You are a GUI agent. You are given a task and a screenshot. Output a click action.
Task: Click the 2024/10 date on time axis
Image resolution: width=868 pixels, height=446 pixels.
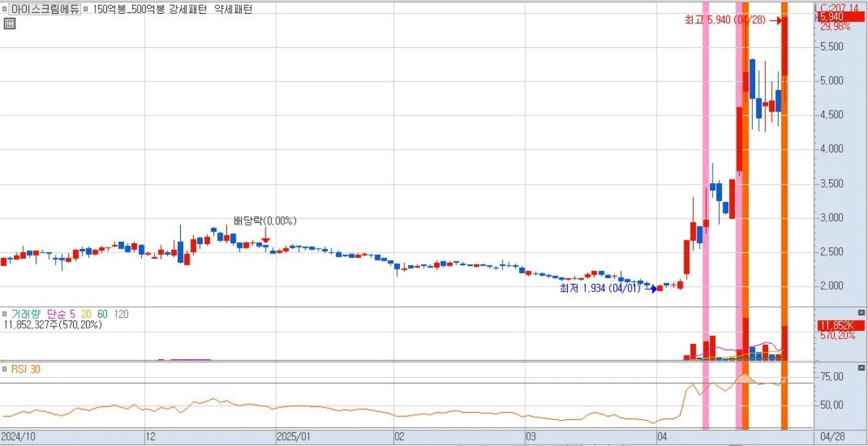(18, 437)
